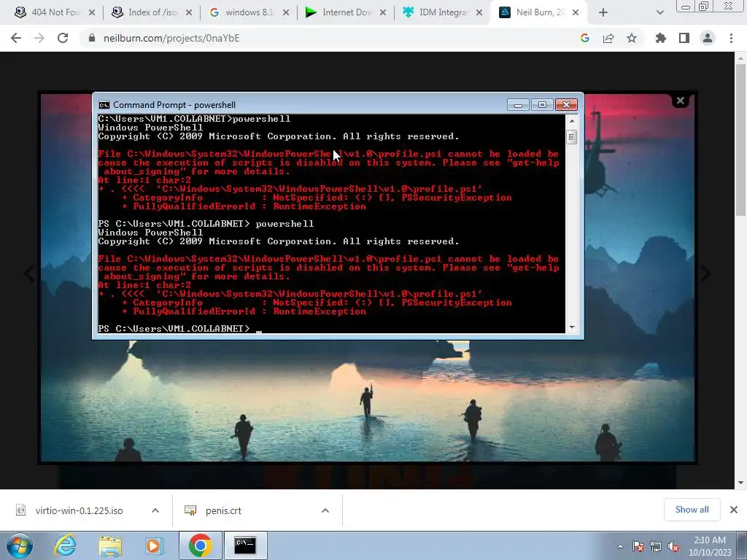Launch Internet Explorer from the taskbar
This screenshot has width=747, height=560.
[65, 545]
